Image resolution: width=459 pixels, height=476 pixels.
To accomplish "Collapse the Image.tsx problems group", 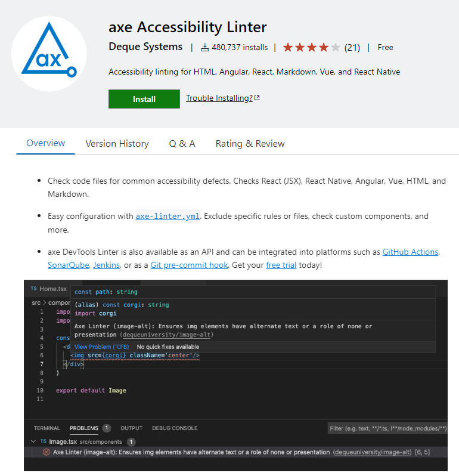I will tap(33, 442).
